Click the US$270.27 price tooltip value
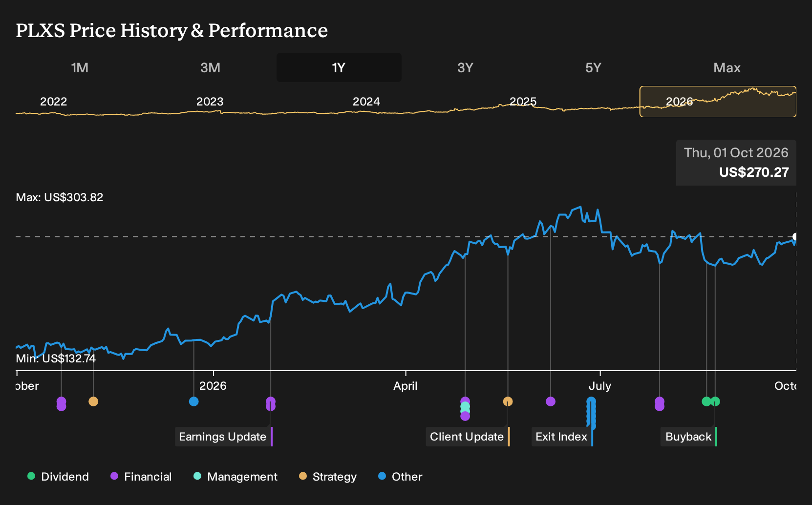The height and width of the screenshot is (505, 812). [x=754, y=172]
